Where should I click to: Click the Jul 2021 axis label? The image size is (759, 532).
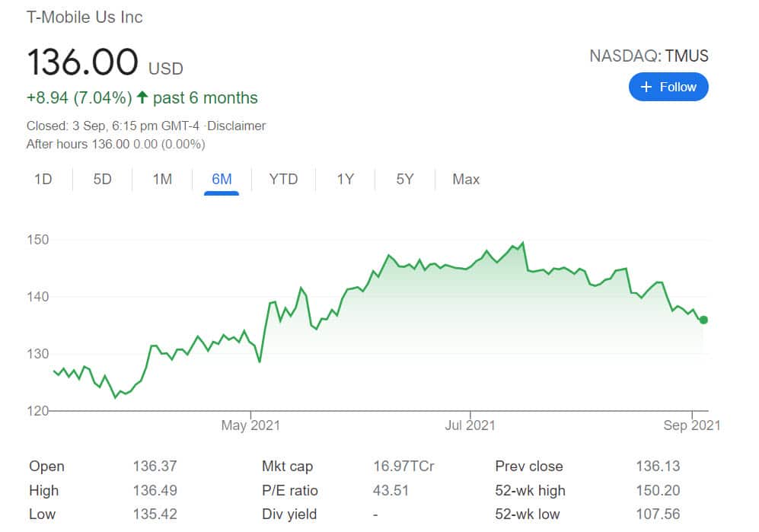(470, 425)
